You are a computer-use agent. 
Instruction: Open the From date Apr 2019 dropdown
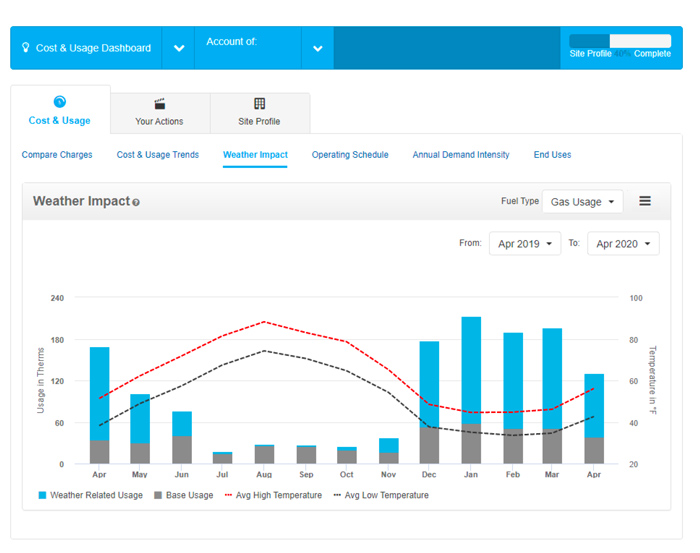click(x=525, y=244)
